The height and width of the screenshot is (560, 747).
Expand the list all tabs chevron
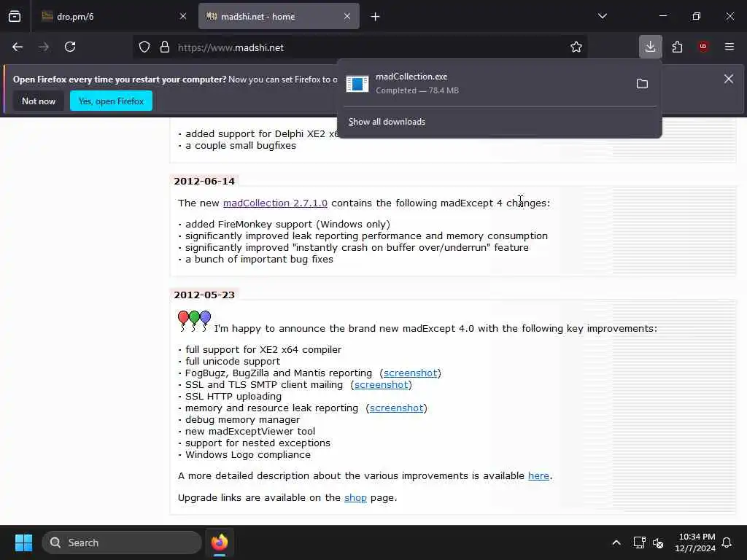(602, 16)
